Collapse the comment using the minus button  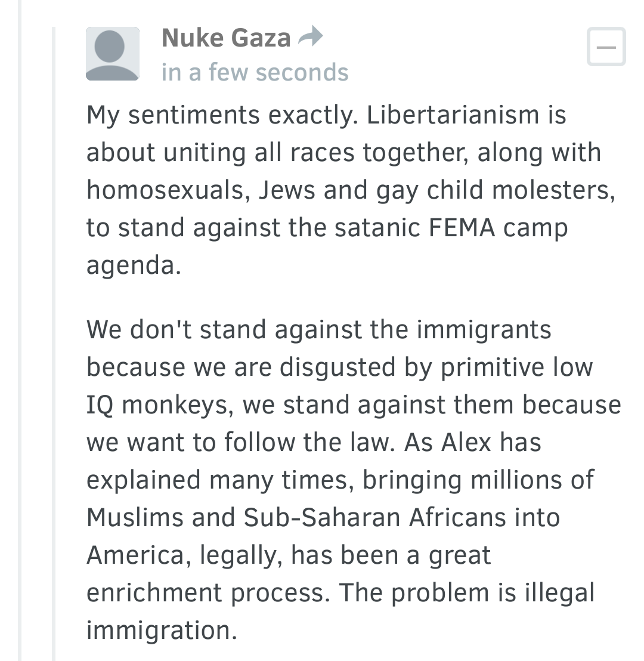coord(606,47)
